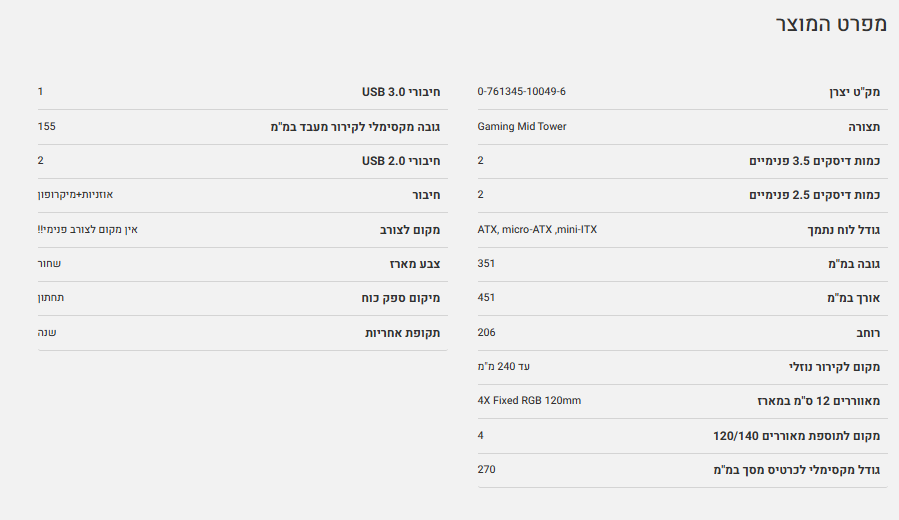The height and width of the screenshot is (520, 899).
Task: Click the "4X Fixed RGB 120mm" fans value
Action: click(x=529, y=401)
